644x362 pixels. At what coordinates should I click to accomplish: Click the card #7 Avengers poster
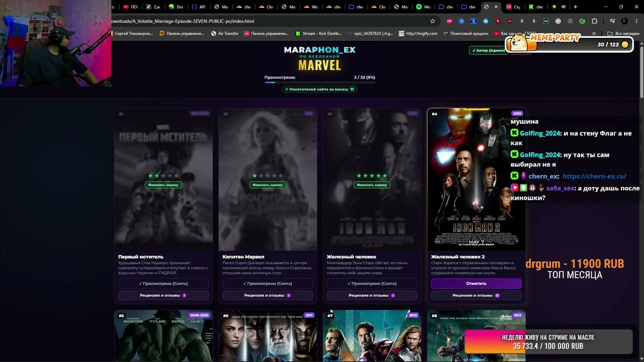[x=372, y=336]
